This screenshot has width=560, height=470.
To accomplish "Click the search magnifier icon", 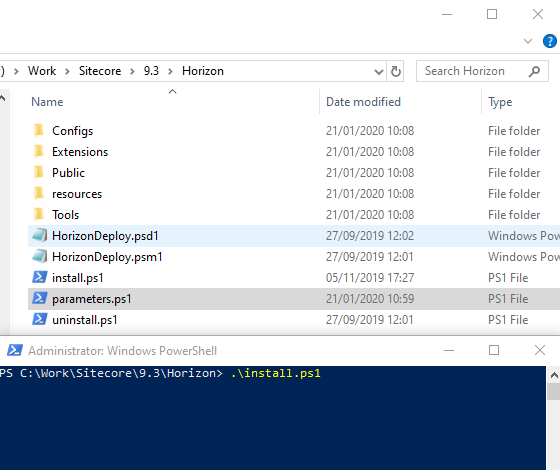I will pos(534,71).
